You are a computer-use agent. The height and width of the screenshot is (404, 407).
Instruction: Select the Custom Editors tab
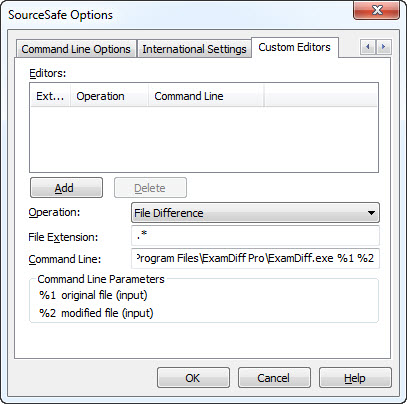[295, 47]
